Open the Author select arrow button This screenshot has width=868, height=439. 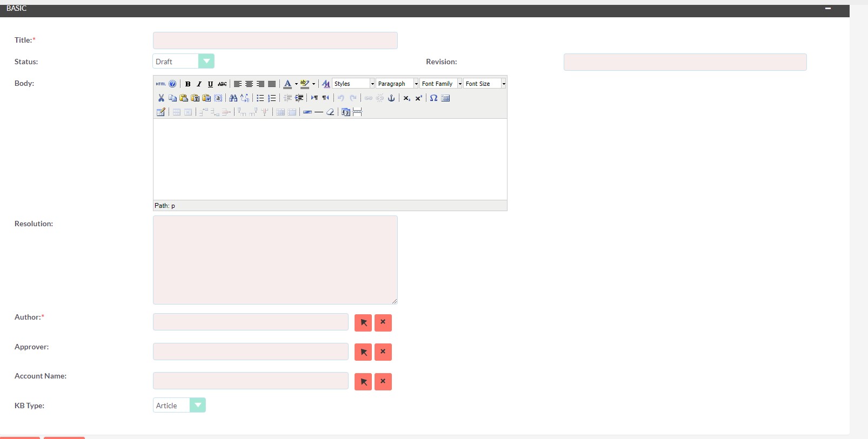[x=363, y=322]
